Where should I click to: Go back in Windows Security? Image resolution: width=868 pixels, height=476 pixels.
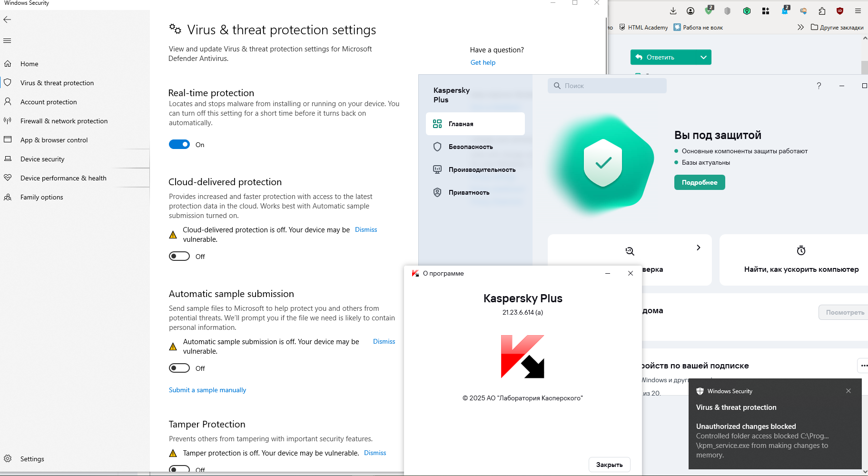tap(7, 20)
